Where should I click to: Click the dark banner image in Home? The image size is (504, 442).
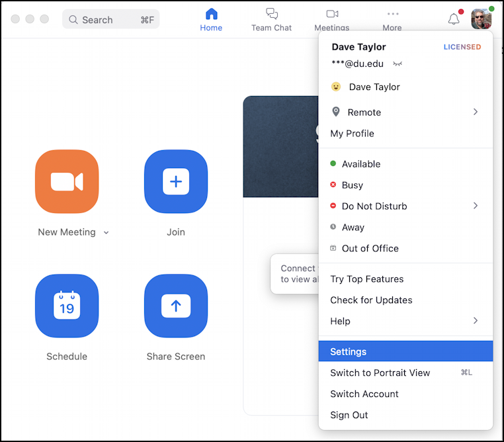point(280,147)
